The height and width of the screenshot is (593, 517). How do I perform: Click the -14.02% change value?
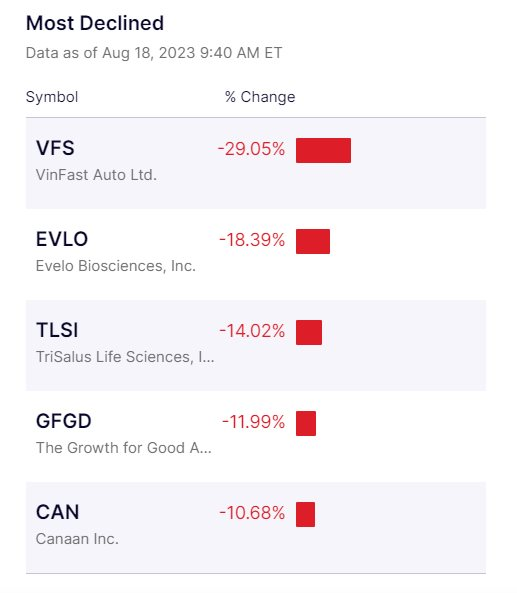(x=252, y=331)
